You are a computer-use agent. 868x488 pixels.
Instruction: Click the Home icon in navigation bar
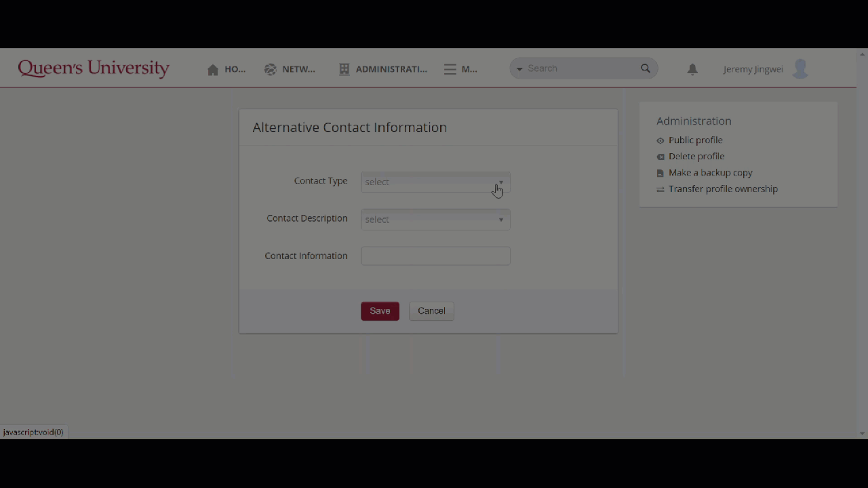213,70
